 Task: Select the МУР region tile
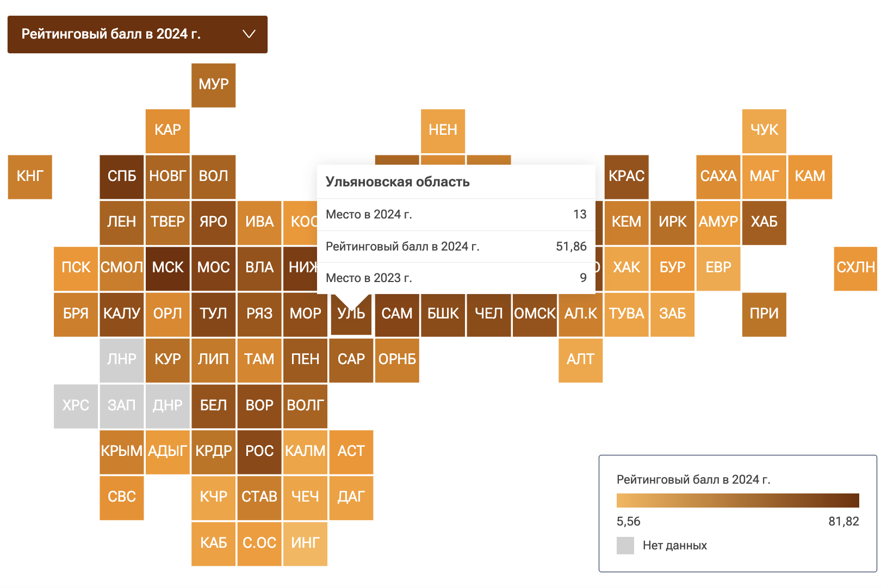pos(214,85)
